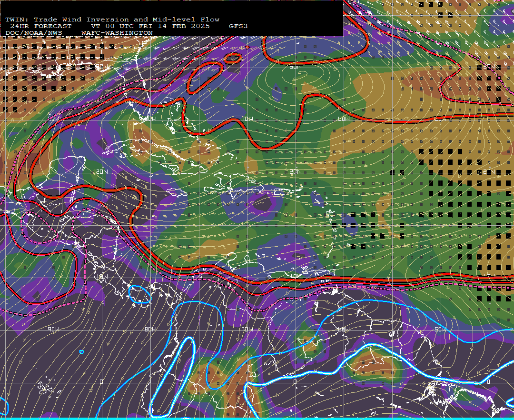Click the '24HR FORECAST' header text

point(40,26)
